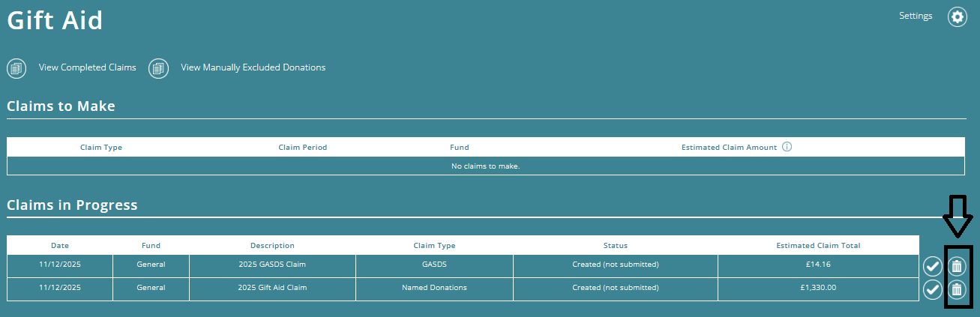
Task: Click the Claims in Progress heading
Action: point(72,205)
